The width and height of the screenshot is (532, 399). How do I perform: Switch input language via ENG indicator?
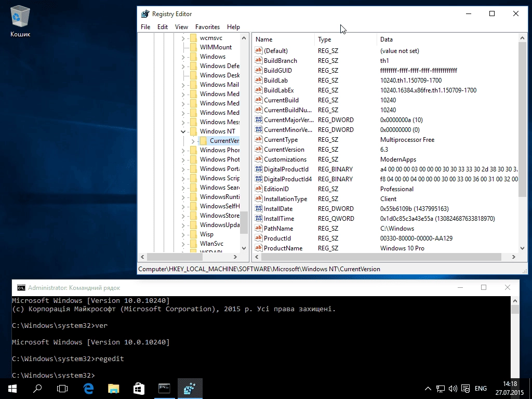(x=481, y=389)
